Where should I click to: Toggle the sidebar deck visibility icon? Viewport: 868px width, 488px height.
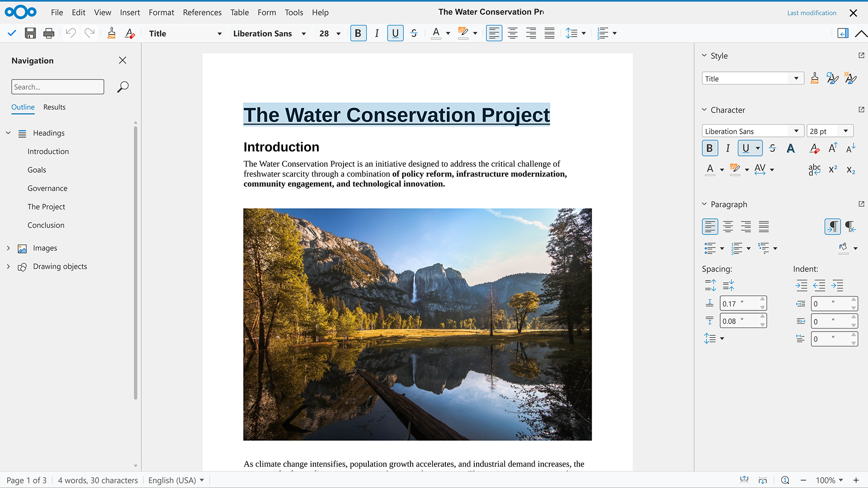[x=843, y=33]
